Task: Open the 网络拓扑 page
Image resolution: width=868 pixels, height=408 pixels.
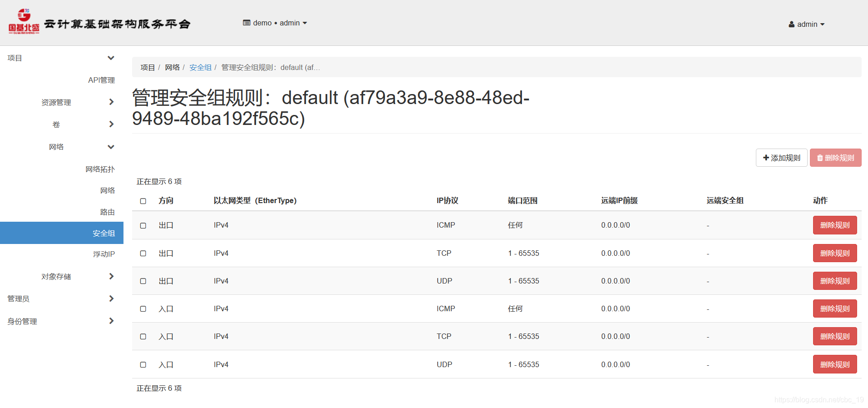Action: 100,169
